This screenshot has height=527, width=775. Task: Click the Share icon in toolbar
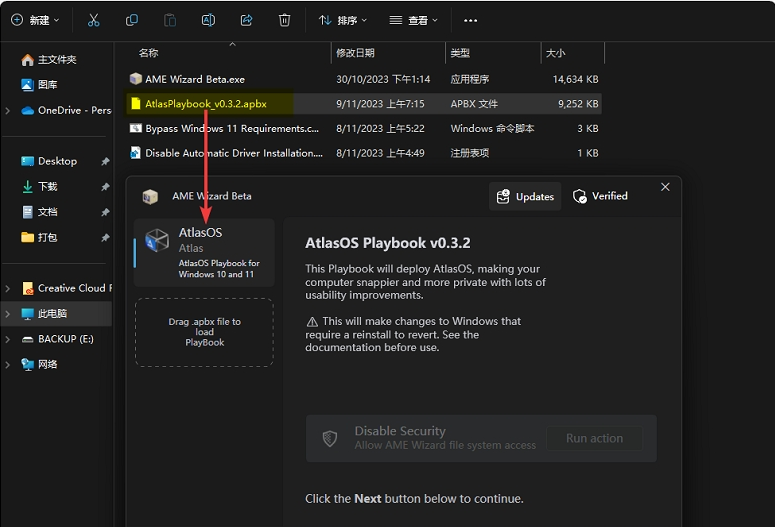click(246, 20)
